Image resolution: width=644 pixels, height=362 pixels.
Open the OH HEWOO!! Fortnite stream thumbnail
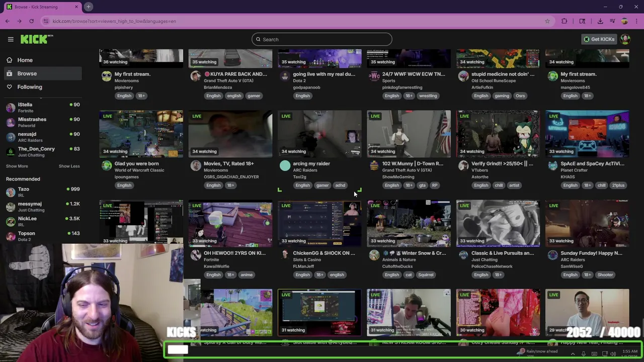[x=230, y=223]
